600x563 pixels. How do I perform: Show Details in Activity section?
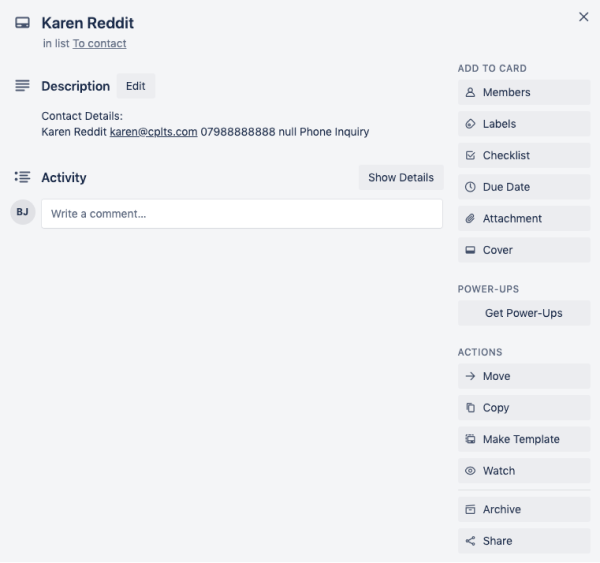400,177
